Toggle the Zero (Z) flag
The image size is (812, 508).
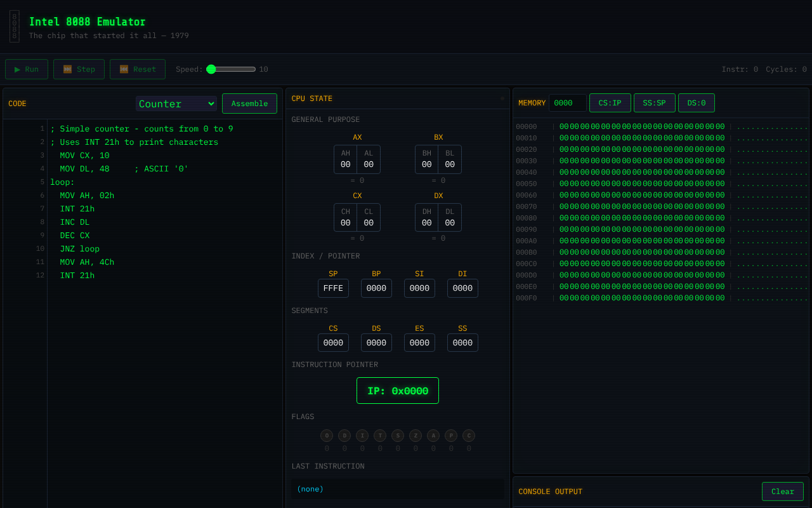(416, 436)
